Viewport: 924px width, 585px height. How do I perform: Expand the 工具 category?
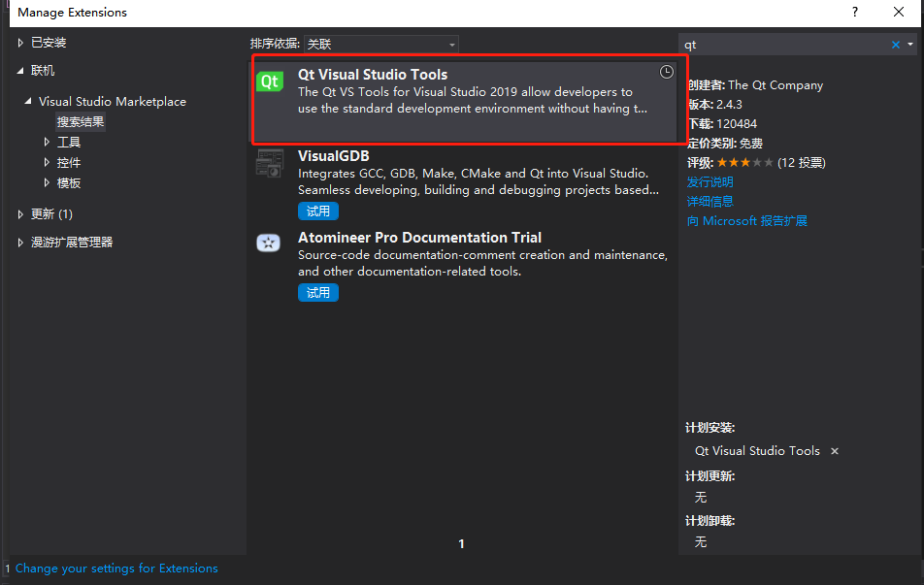tap(47, 142)
